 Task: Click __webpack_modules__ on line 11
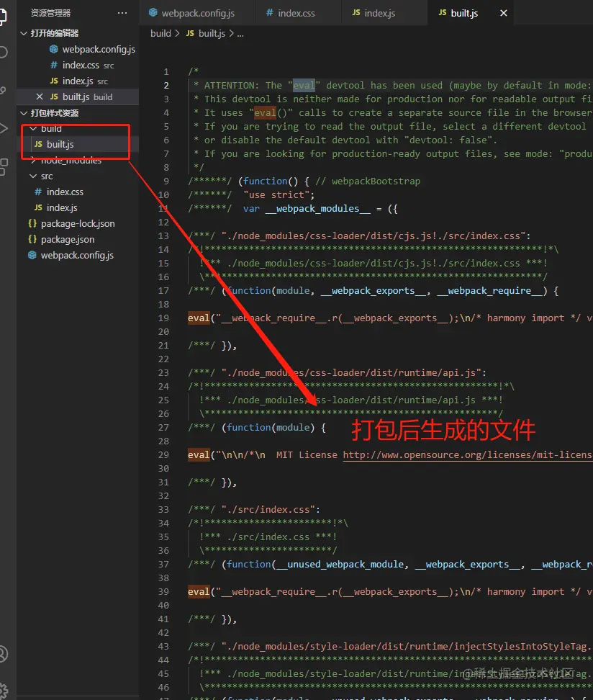tap(317, 208)
